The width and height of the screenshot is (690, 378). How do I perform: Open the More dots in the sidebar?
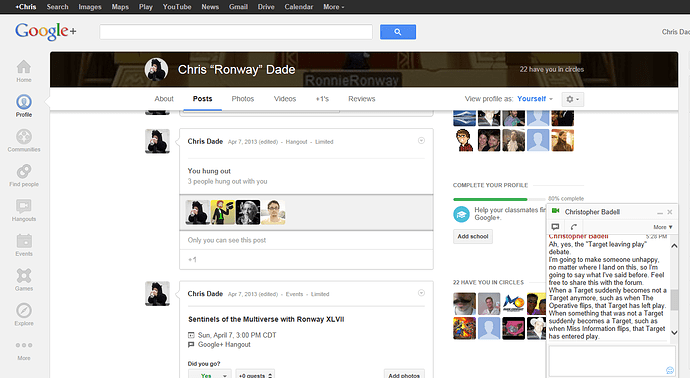click(x=24, y=345)
